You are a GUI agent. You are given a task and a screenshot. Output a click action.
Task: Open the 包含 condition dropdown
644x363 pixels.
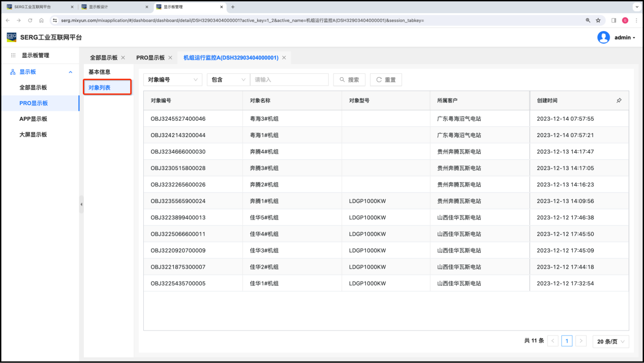228,80
